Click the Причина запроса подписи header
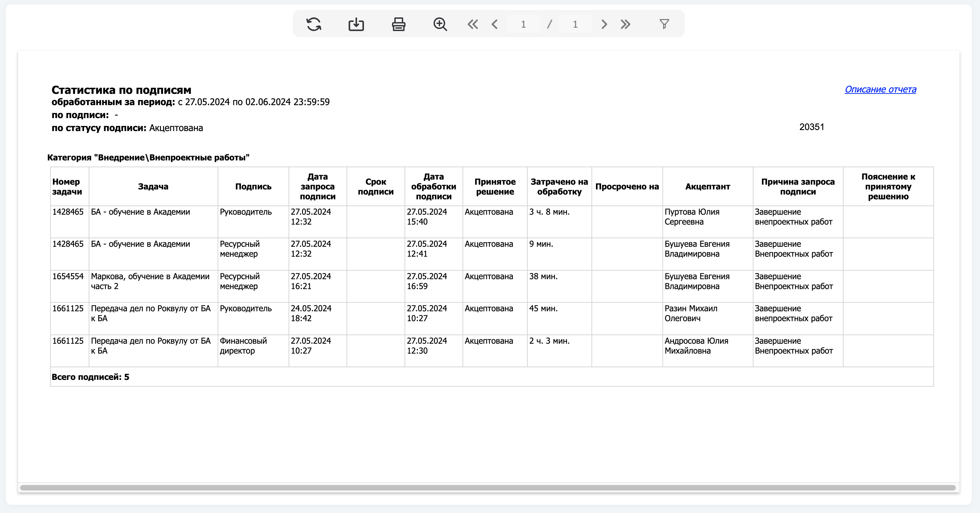The image size is (980, 513). tap(798, 186)
